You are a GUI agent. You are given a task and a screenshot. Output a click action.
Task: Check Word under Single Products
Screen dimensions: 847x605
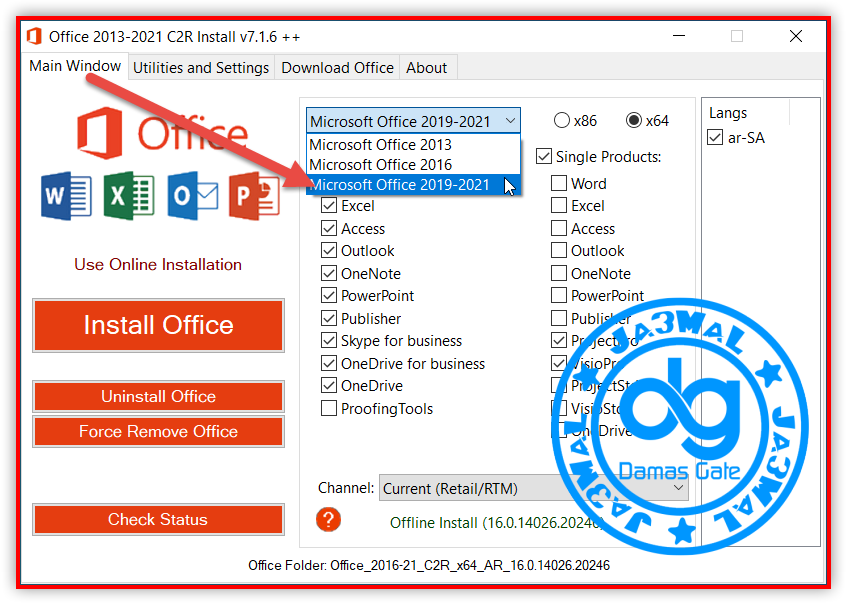coord(559,183)
